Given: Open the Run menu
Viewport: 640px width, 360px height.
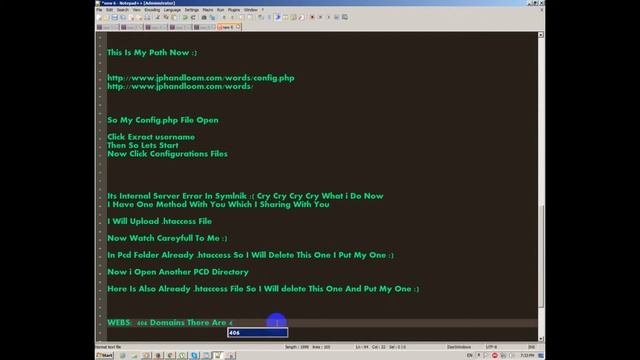Looking at the screenshot, I should tap(220, 10).
